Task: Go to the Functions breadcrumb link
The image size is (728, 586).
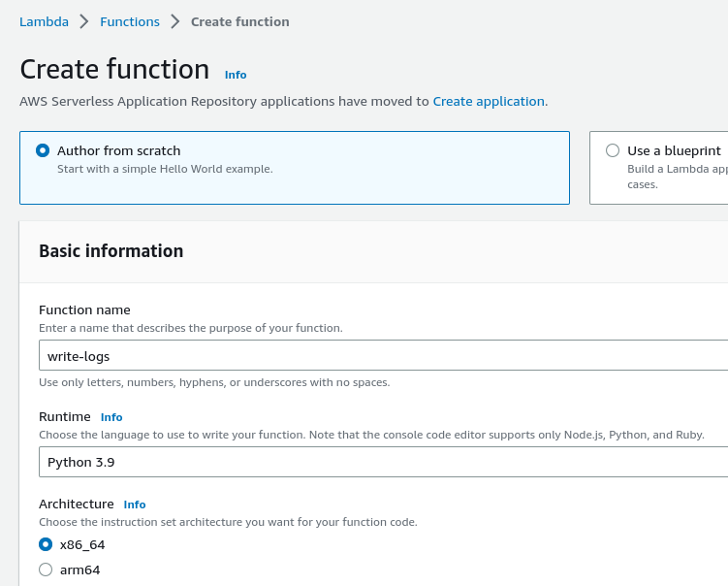Action: coord(130,22)
